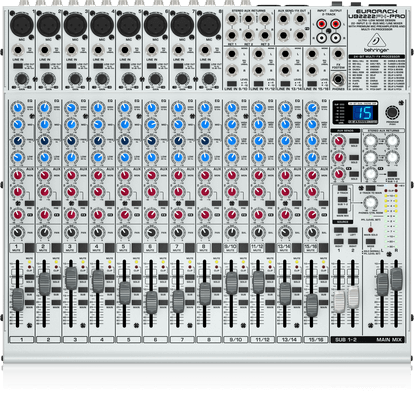This screenshot has height=400, width=414.
Task: Click the main mix left fader cap
Action: (x=382, y=285)
